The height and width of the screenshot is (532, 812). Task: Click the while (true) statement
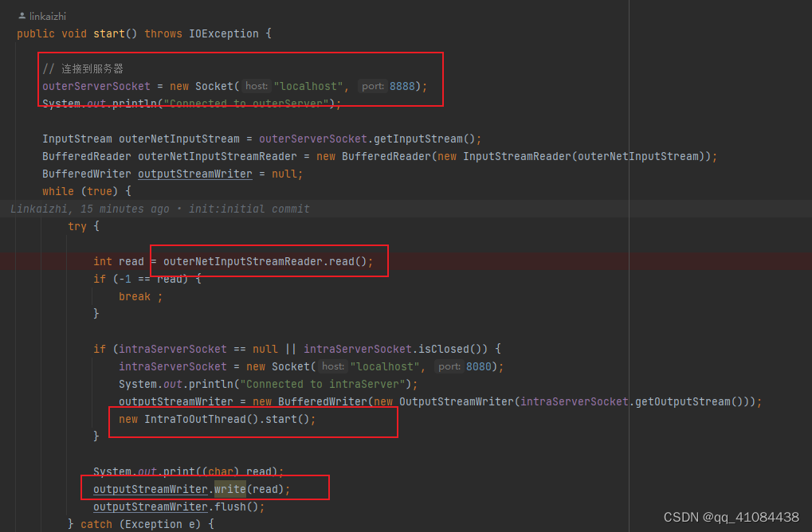[x=80, y=191]
